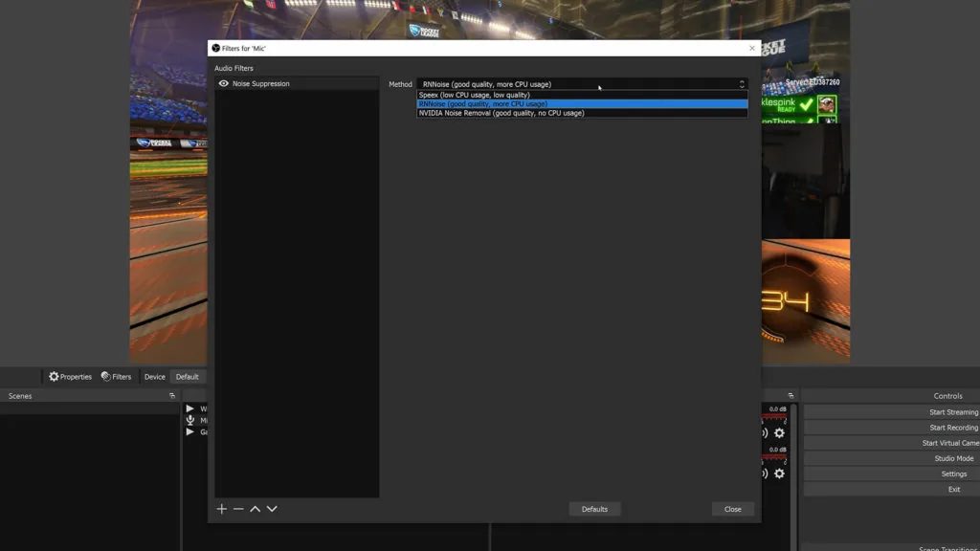Open the bottom gear icon in the Audio Mixer
The image size is (980, 551).
coord(779,471)
